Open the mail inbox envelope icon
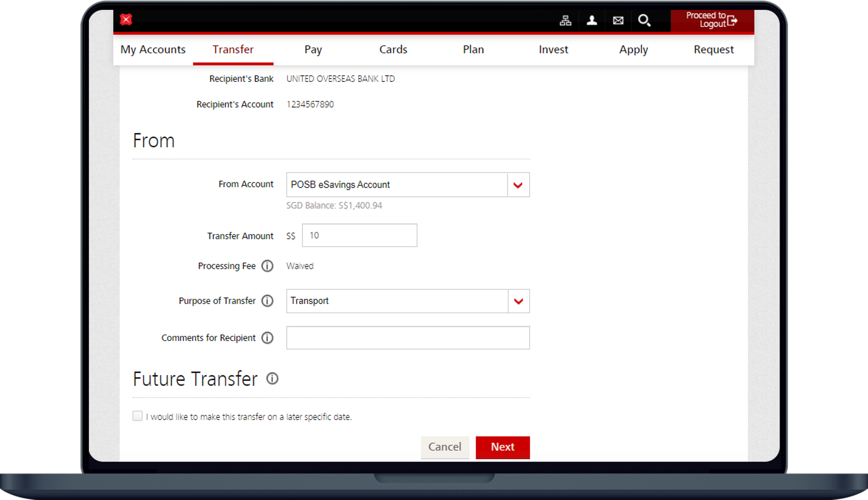The image size is (868, 500). pos(618,21)
